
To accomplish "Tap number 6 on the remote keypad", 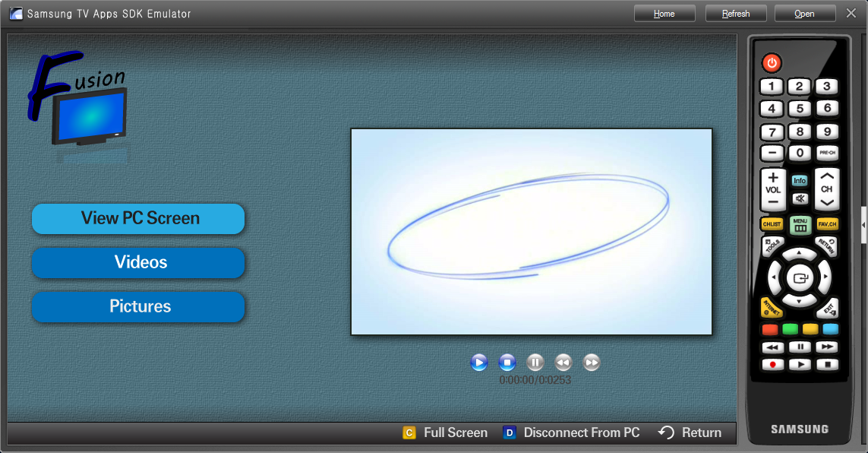I will pyautogui.click(x=827, y=108).
